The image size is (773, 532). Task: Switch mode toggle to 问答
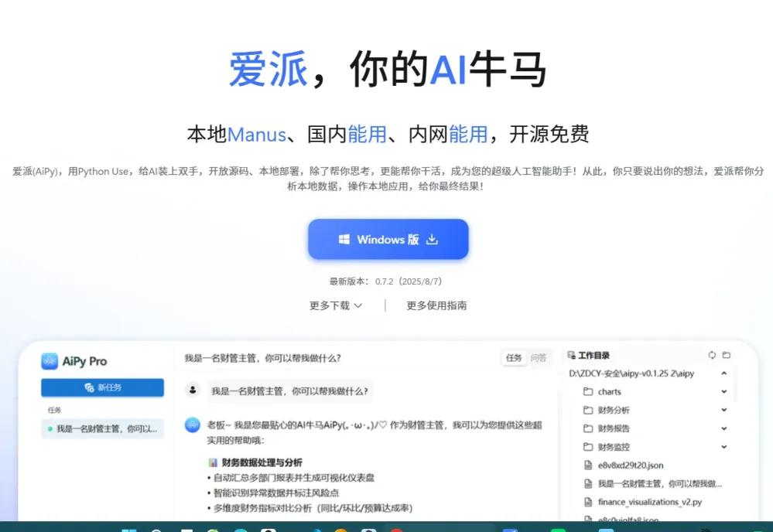(x=539, y=358)
